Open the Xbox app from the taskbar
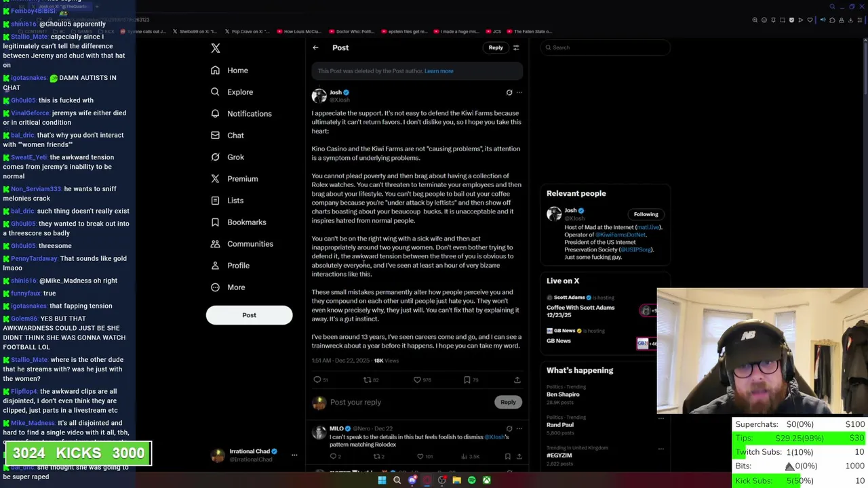The image size is (868, 488). coord(486,481)
